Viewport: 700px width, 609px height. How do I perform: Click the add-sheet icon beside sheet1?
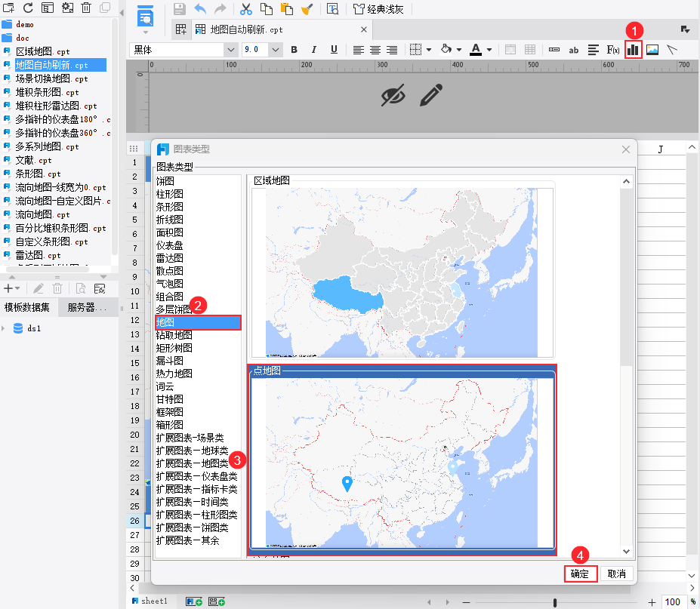[x=194, y=601]
